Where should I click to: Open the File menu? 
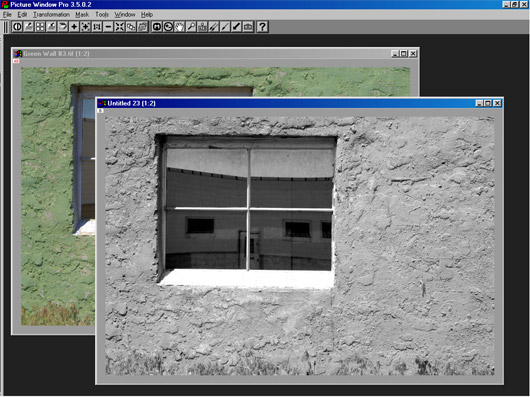click(7, 15)
